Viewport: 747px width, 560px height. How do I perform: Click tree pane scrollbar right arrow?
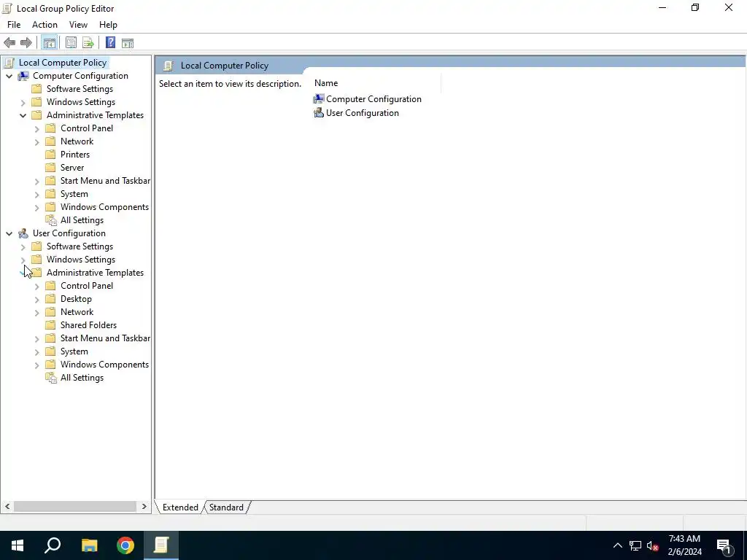point(144,507)
